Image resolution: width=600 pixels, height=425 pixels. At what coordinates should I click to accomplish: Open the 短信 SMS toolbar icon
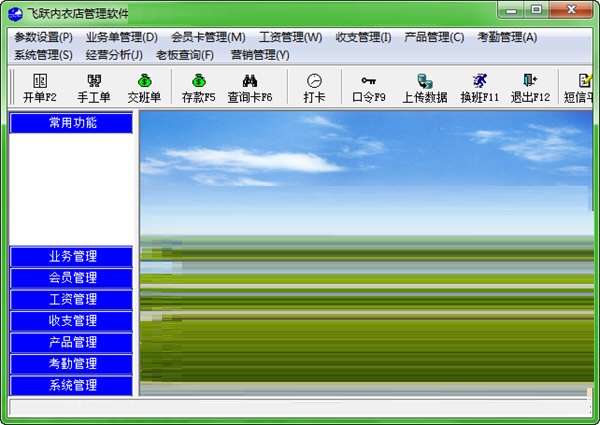(x=579, y=88)
